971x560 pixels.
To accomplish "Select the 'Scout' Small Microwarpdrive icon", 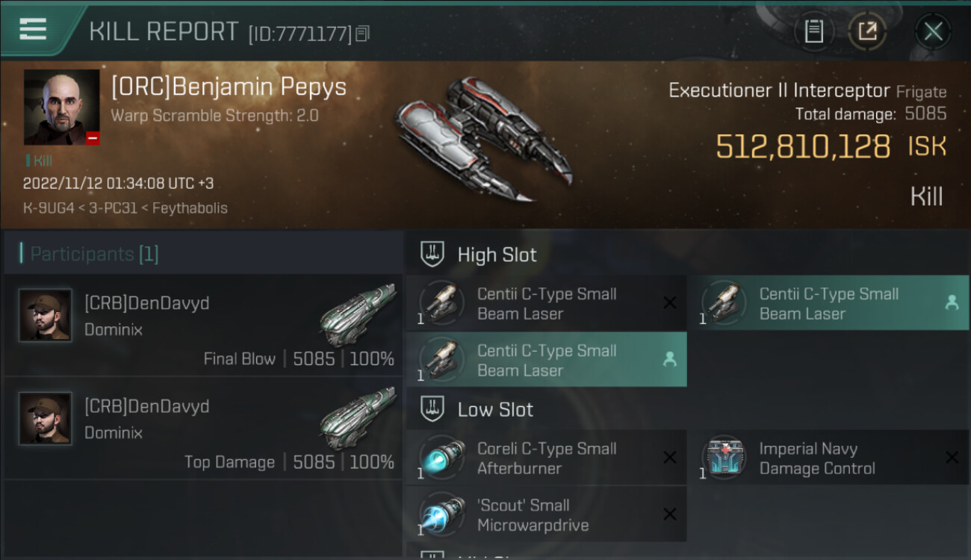I will point(441,514).
